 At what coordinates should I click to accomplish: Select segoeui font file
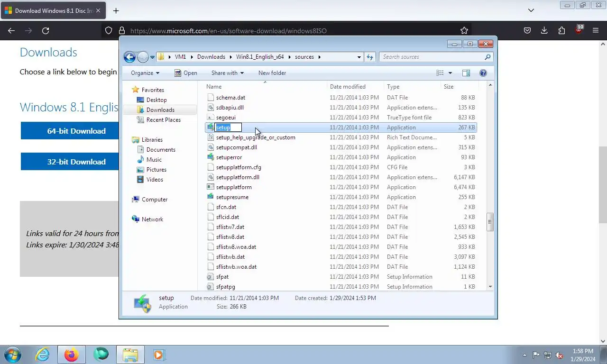(x=226, y=118)
